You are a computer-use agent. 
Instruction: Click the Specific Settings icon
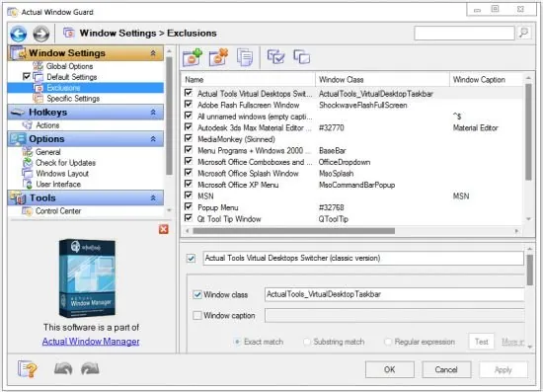coord(38,99)
